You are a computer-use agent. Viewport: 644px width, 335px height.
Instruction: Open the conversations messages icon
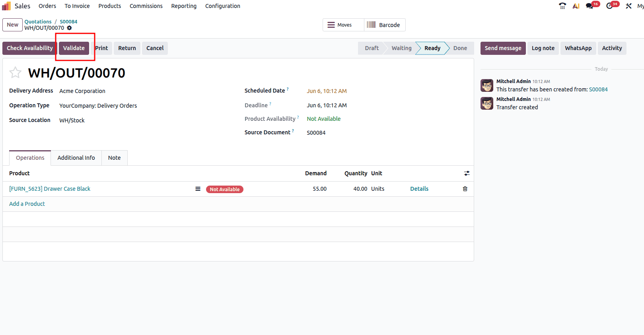pyautogui.click(x=590, y=6)
